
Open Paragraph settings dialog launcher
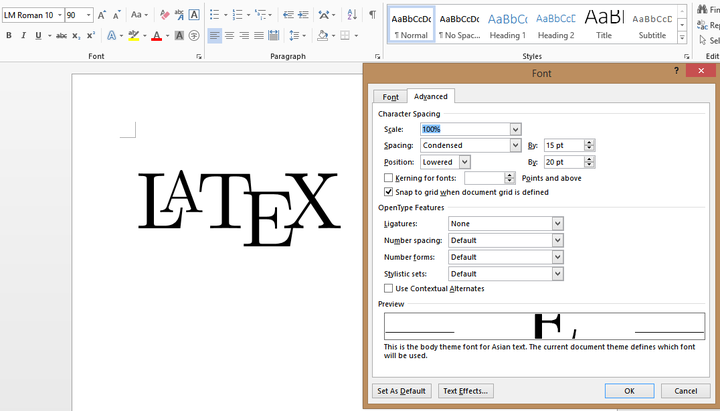[x=377, y=56]
